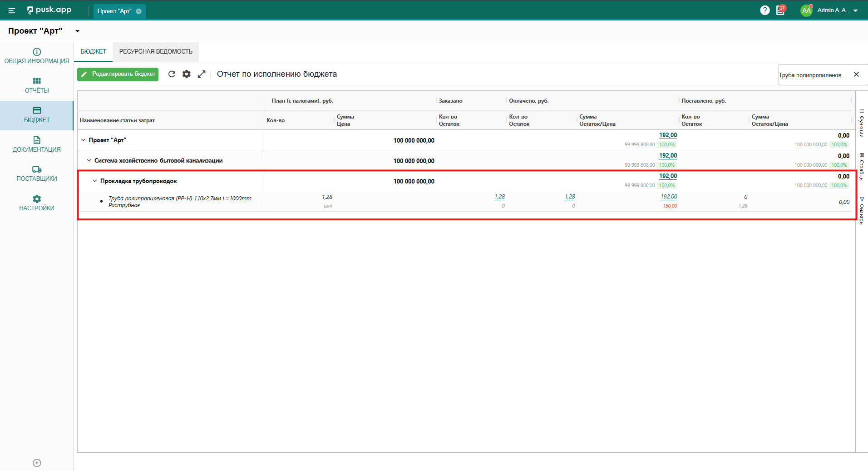This screenshot has height=471, width=868.
Task: Close the Проект "Арт" top tab
Action: [139, 11]
